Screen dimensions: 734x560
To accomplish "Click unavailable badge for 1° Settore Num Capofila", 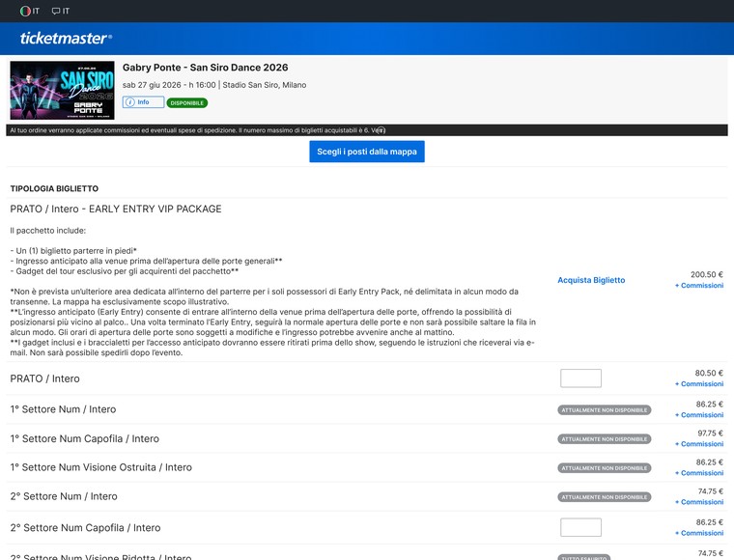I will (605, 439).
